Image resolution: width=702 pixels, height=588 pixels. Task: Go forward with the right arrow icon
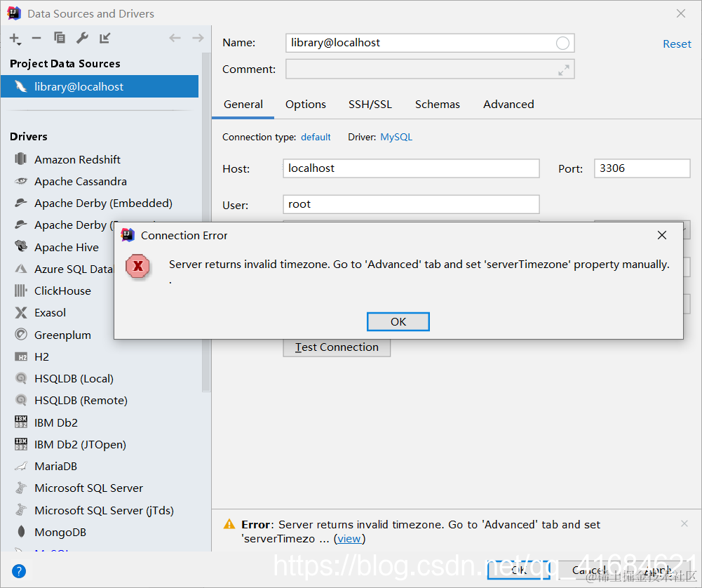coord(198,38)
